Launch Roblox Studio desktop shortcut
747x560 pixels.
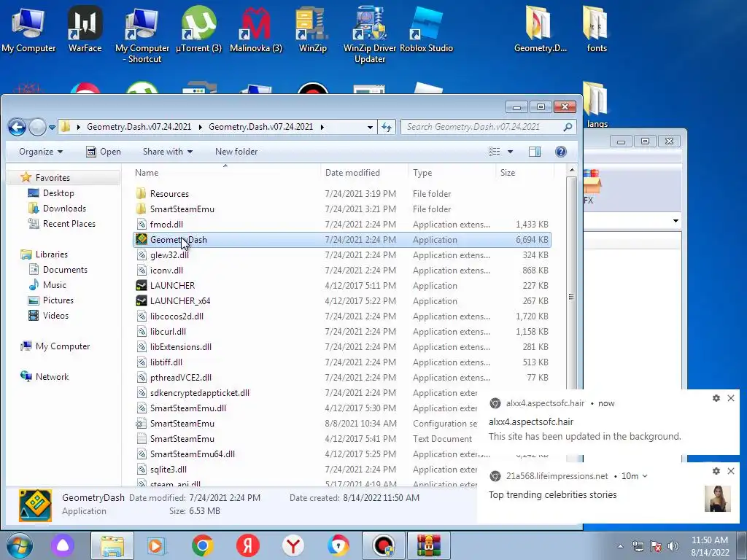point(426,28)
